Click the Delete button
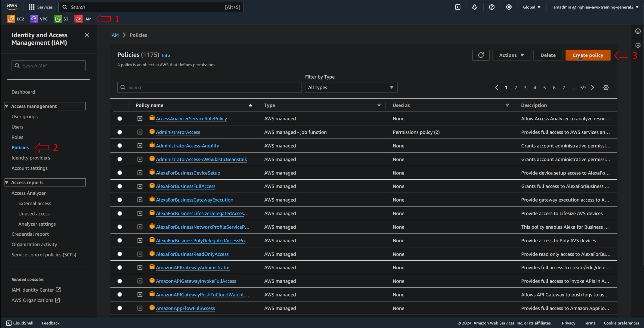This screenshot has height=328, width=644. 548,55
